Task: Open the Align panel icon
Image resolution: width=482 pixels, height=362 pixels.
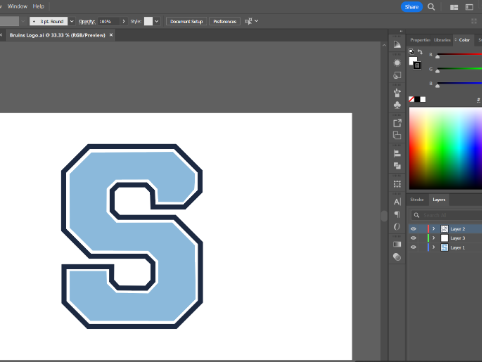Action: point(397,153)
